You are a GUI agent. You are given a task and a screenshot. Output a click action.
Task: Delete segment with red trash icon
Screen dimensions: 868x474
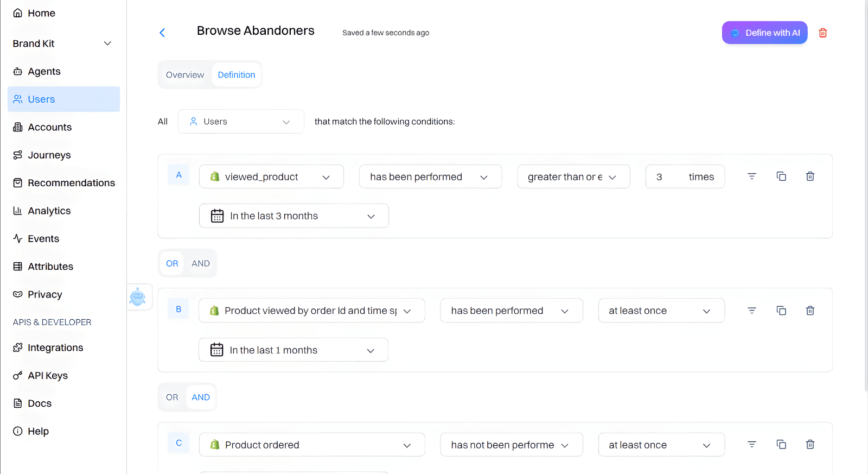823,33
